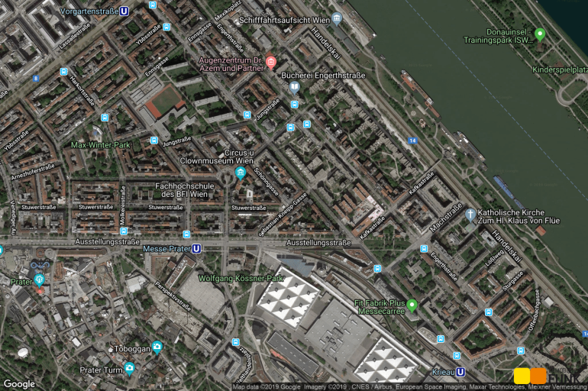Click the Google logo in corner

pos(19,383)
